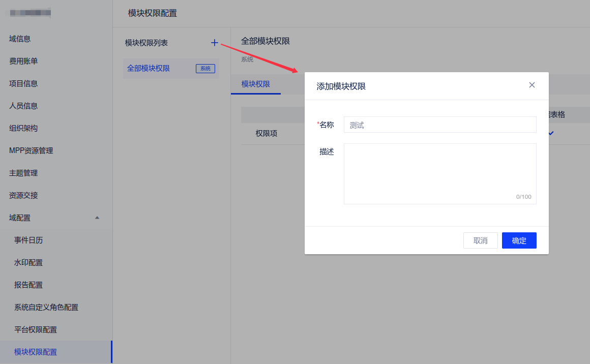Select 全部模块权限 in the permission list
This screenshot has width=590, height=364.
[149, 68]
